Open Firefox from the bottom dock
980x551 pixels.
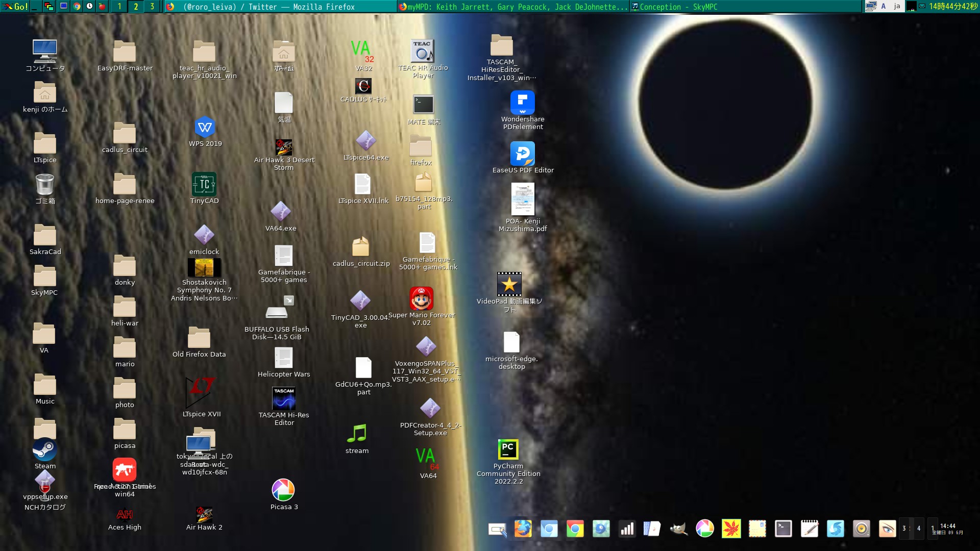(x=523, y=529)
